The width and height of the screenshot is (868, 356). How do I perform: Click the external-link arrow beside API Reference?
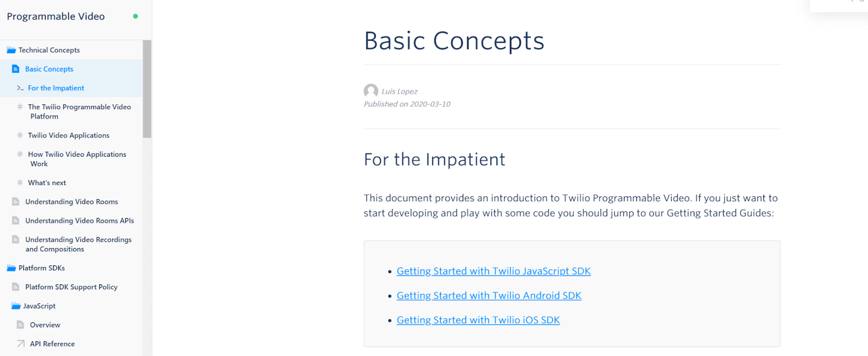tap(20, 344)
